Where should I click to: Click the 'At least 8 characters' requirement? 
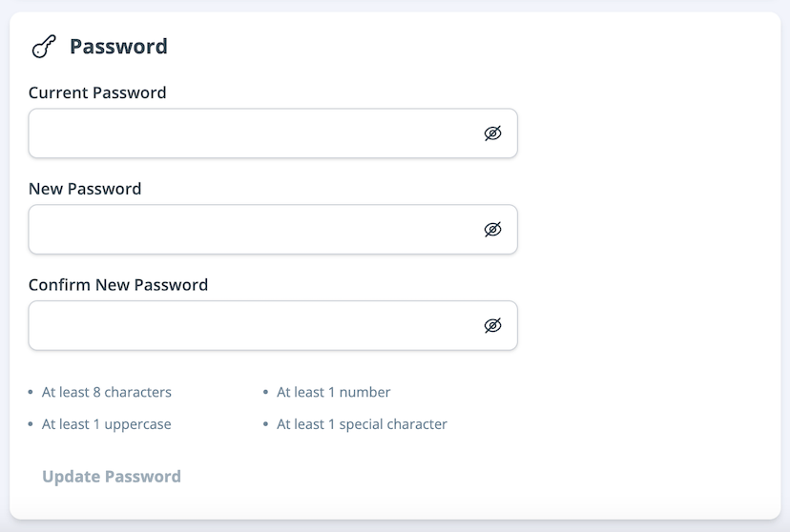[x=107, y=392]
